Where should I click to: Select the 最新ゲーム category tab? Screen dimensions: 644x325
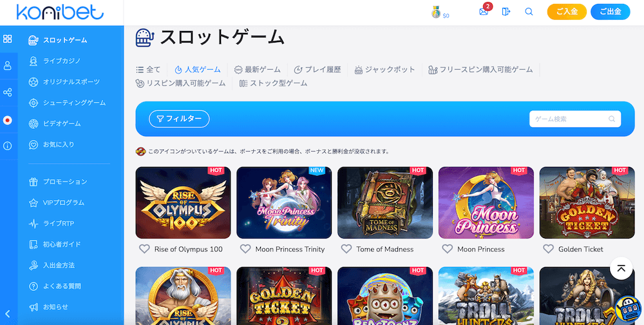[257, 70]
